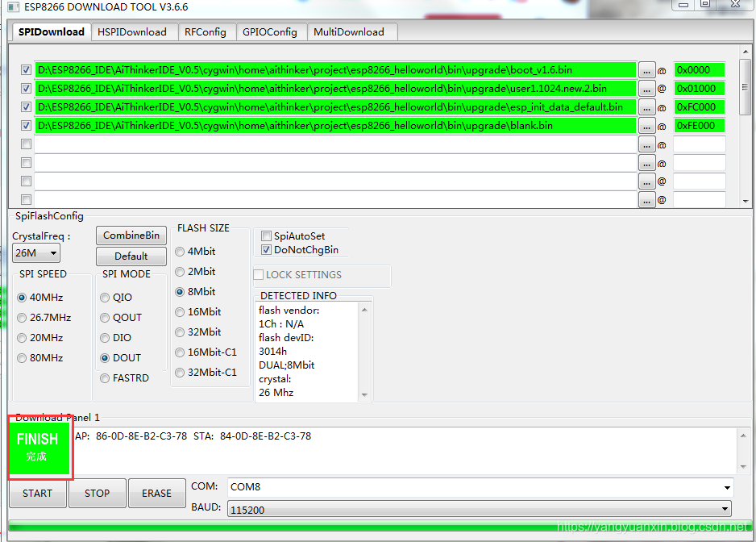Click the 0xFE000 address field

(x=699, y=126)
